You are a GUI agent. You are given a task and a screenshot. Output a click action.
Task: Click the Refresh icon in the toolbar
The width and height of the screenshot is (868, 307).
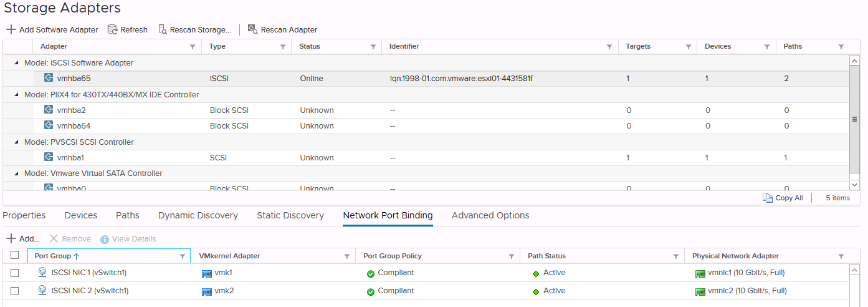point(113,29)
